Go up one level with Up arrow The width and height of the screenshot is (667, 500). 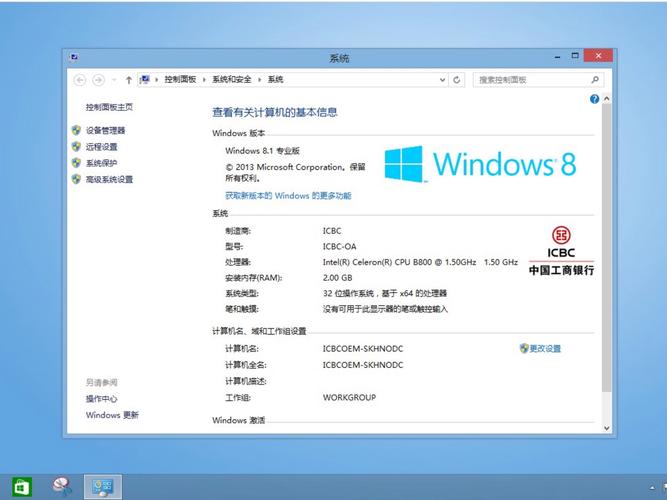point(128,80)
